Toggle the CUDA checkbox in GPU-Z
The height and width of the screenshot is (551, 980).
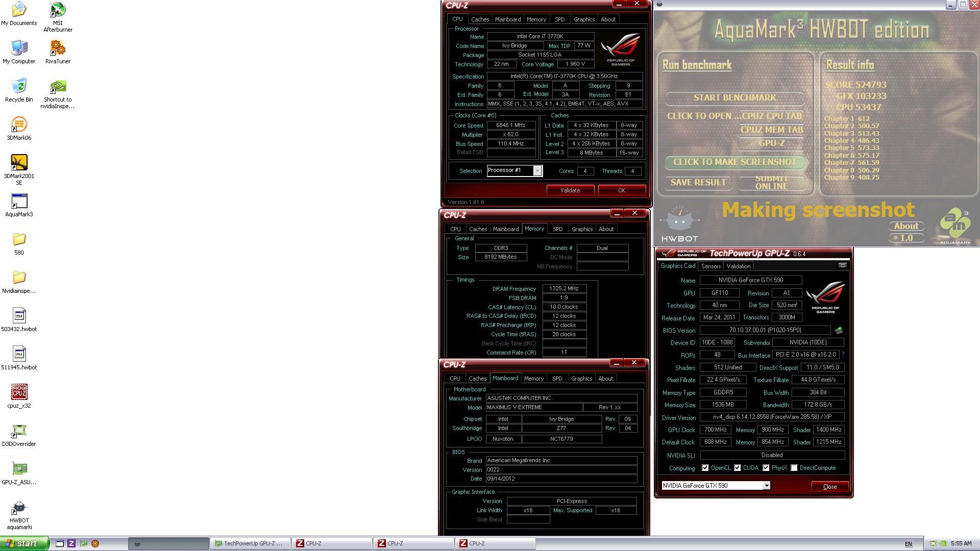(737, 468)
